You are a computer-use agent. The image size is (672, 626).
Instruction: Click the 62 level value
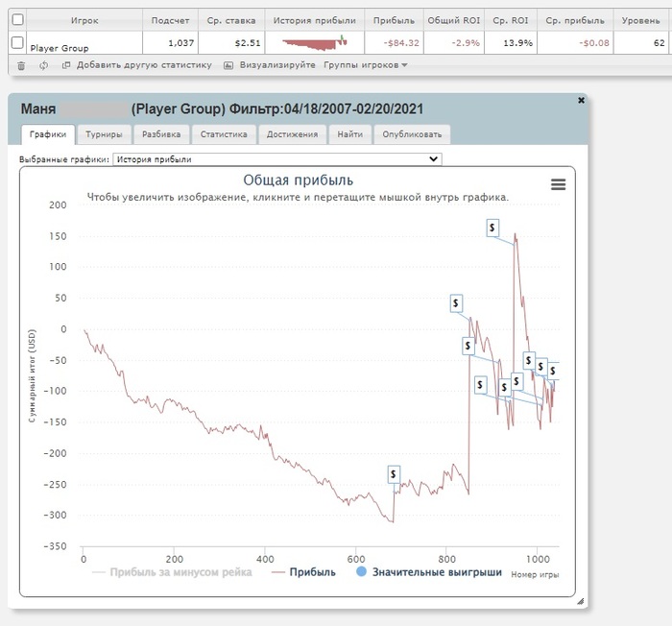click(x=660, y=43)
